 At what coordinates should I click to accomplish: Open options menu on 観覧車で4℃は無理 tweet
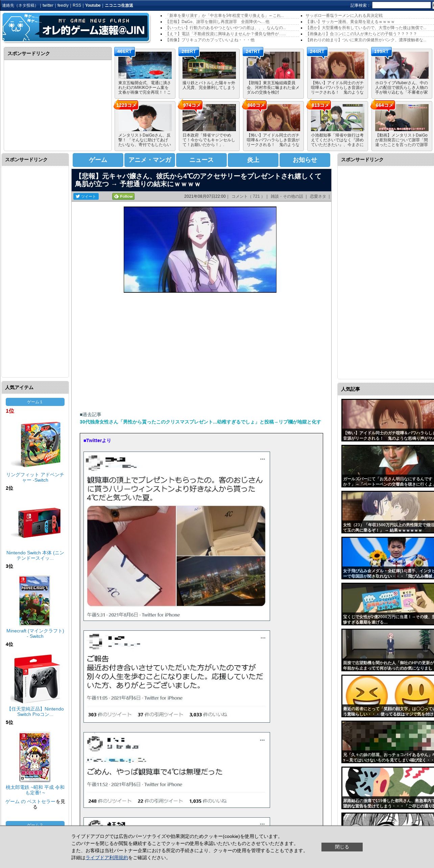point(262,740)
